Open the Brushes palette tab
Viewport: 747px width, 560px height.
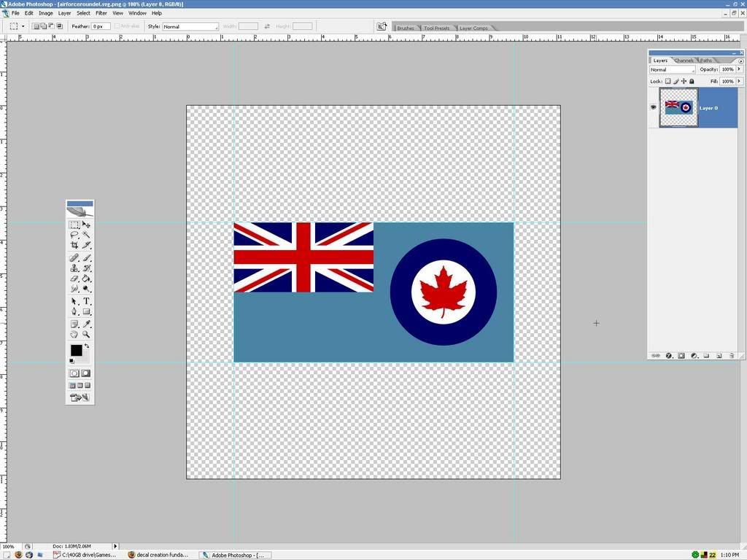(406, 28)
